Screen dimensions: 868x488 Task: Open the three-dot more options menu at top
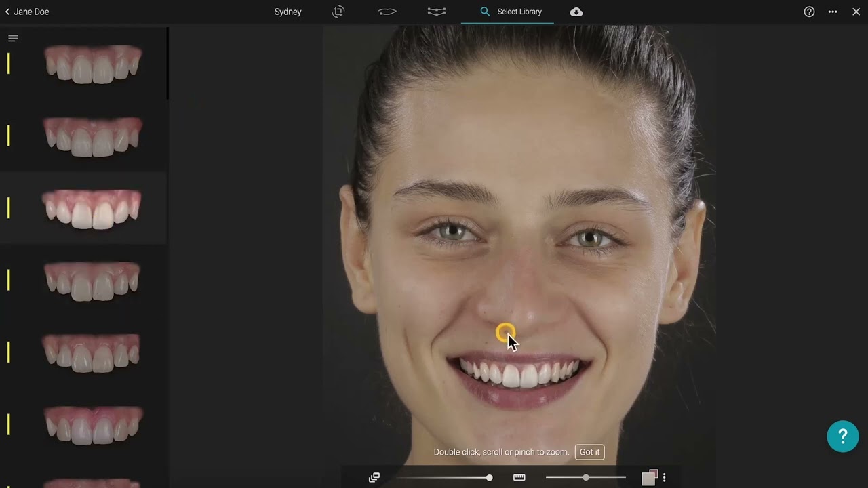pyautogui.click(x=833, y=12)
